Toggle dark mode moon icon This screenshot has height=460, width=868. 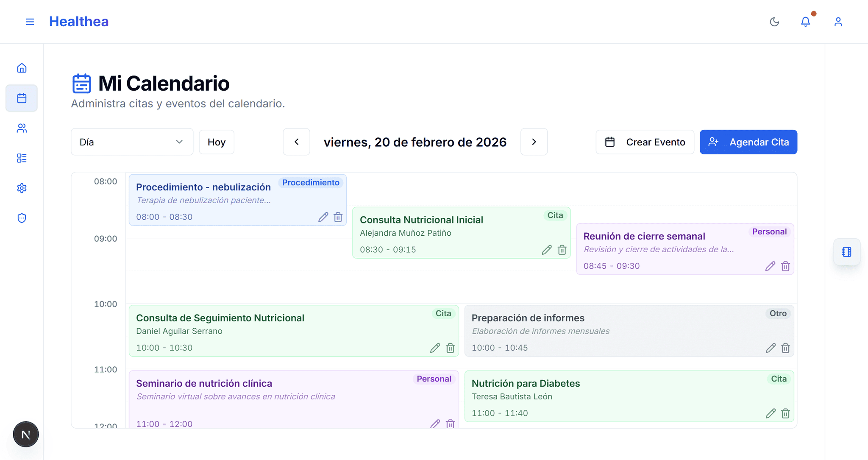tap(774, 22)
